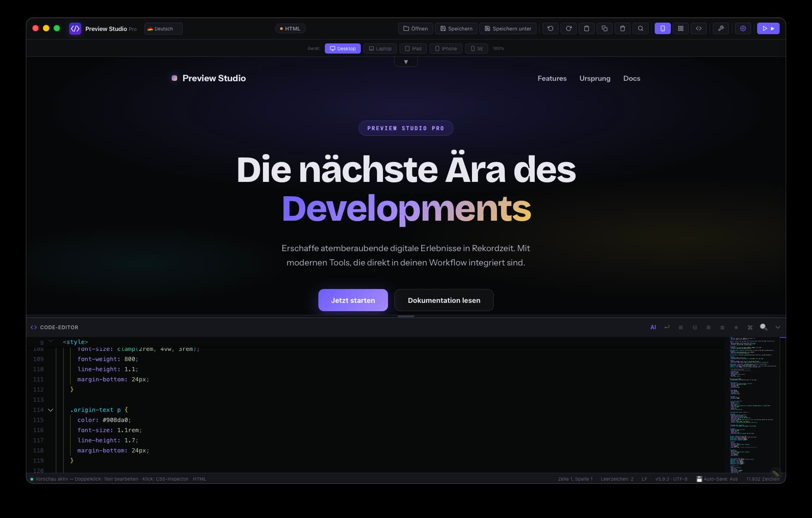The width and height of the screenshot is (812, 518).
Task: Click line number 109 in gutter
Action: 38,359
